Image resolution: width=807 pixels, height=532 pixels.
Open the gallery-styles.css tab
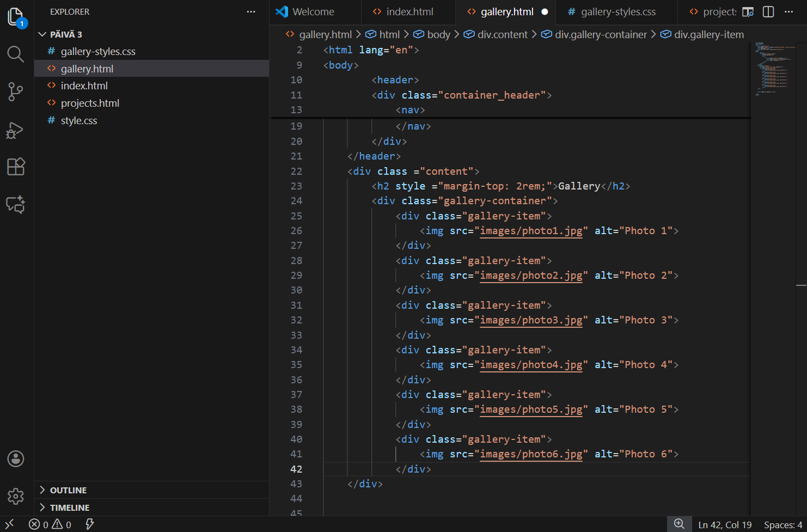click(x=616, y=11)
